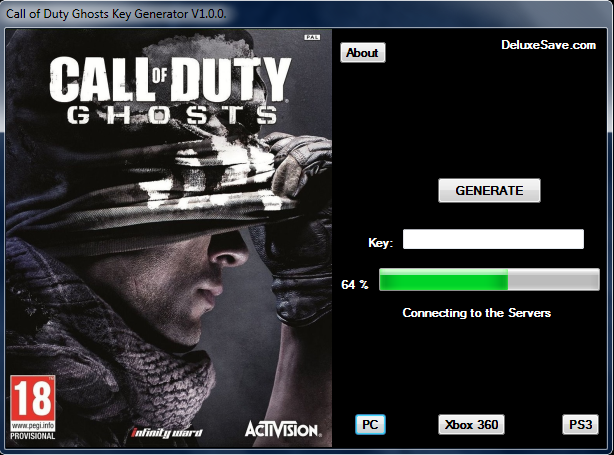Click the Connecting to the Servers status text
Image resolution: width=614 pixels, height=455 pixels.
click(476, 313)
